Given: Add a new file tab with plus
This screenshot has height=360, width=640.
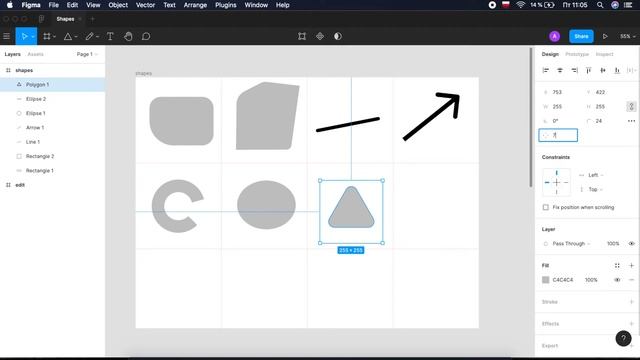Looking at the screenshot, I should 92,19.
